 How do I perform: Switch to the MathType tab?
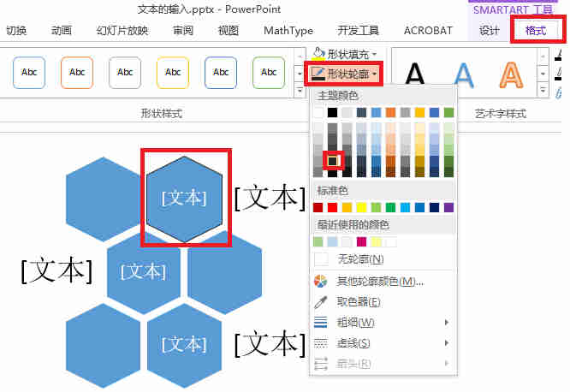(x=288, y=31)
